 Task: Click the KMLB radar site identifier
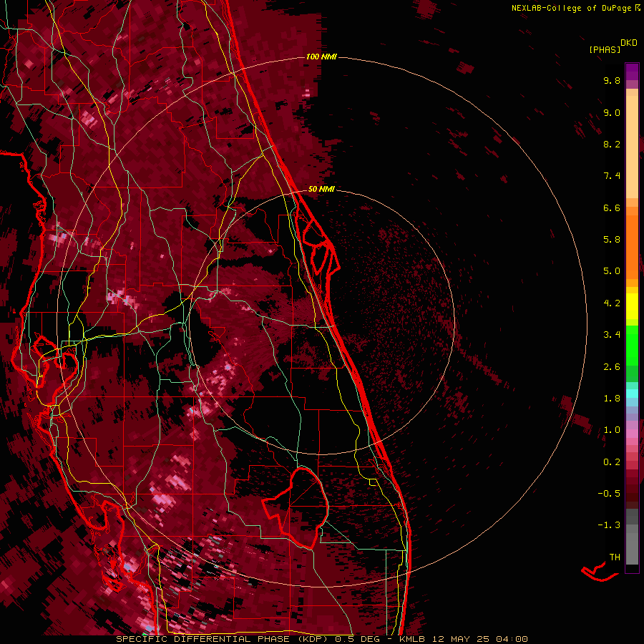click(x=413, y=639)
